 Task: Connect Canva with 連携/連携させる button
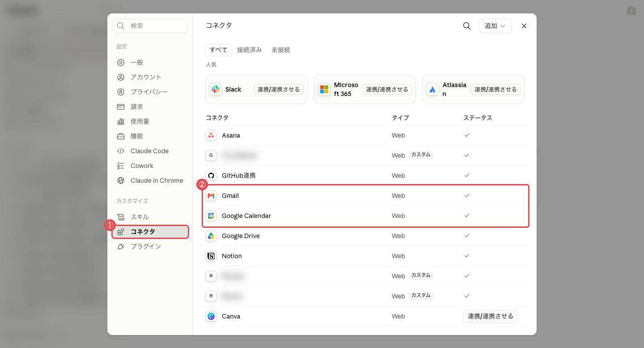pos(491,316)
